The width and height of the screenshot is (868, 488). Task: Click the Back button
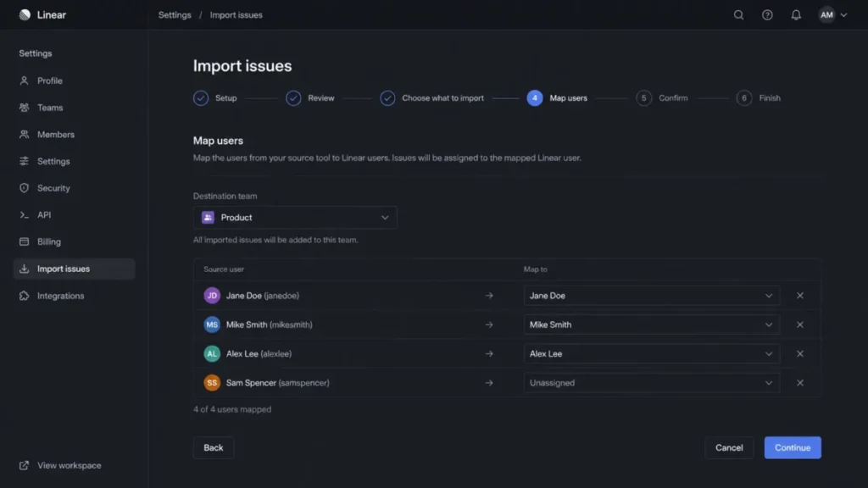[213, 447]
